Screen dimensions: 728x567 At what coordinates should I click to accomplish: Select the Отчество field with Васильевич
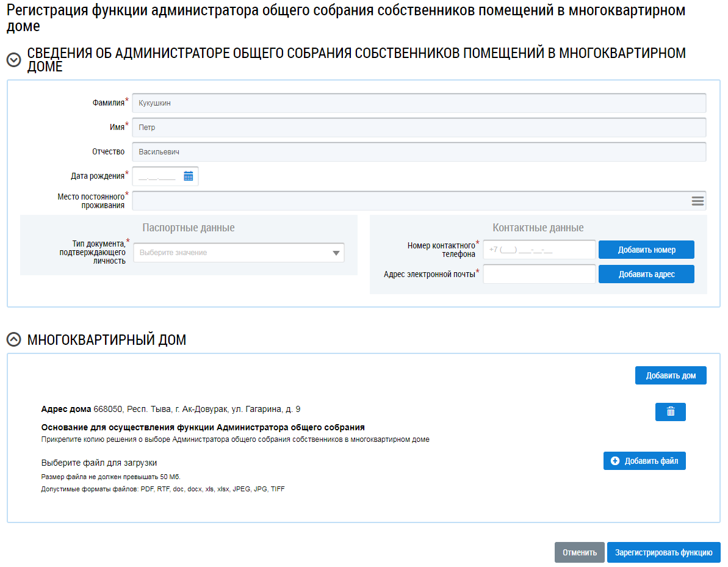[x=419, y=152]
